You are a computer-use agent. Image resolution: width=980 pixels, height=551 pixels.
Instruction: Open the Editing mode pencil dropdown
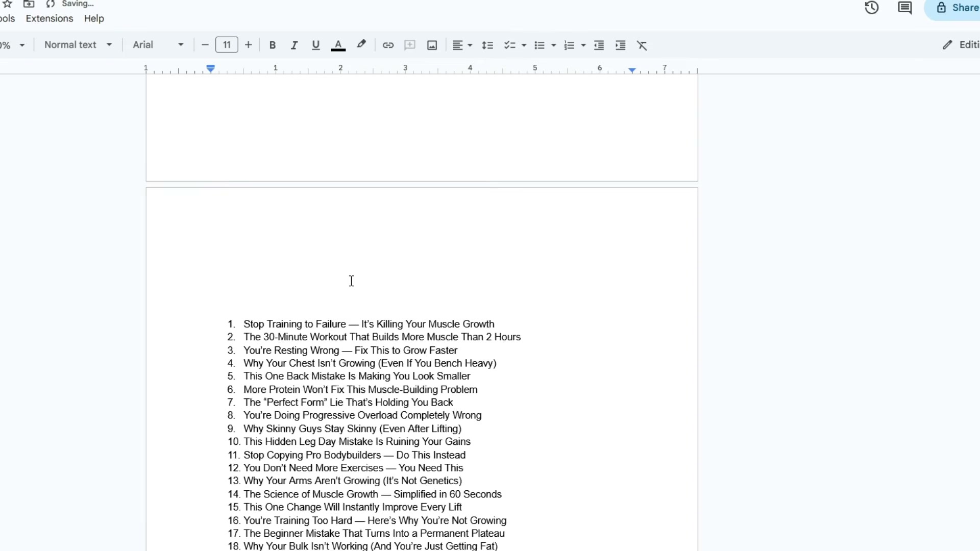[x=961, y=45]
